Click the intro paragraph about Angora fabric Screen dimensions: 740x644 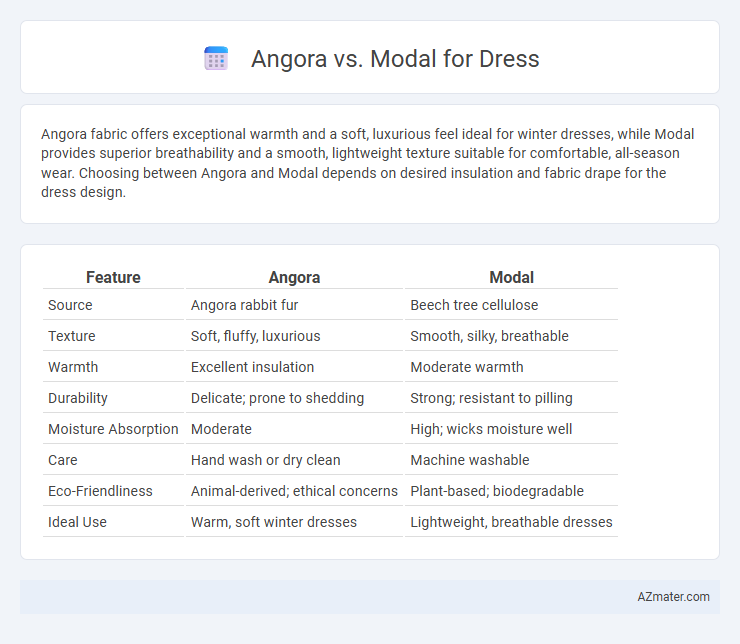[367, 163]
